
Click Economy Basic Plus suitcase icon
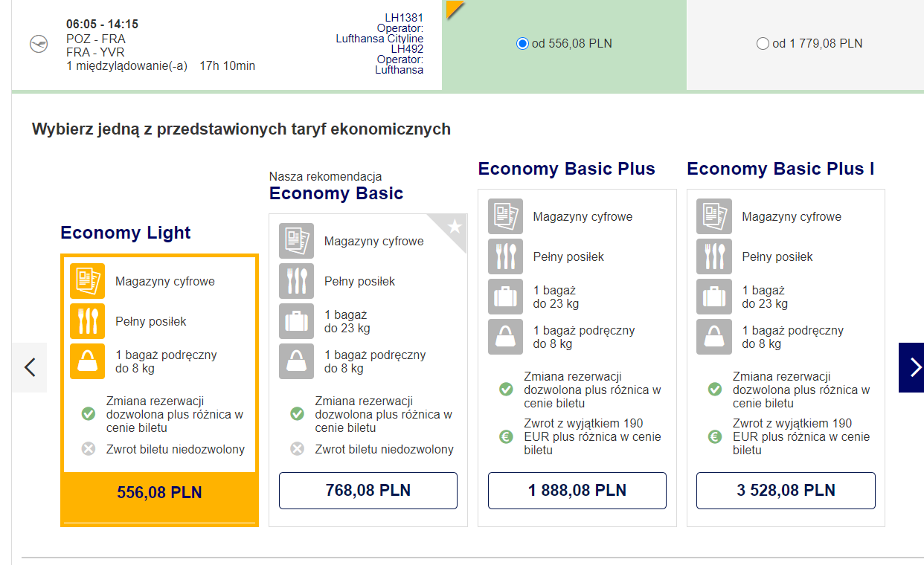pyautogui.click(x=506, y=297)
